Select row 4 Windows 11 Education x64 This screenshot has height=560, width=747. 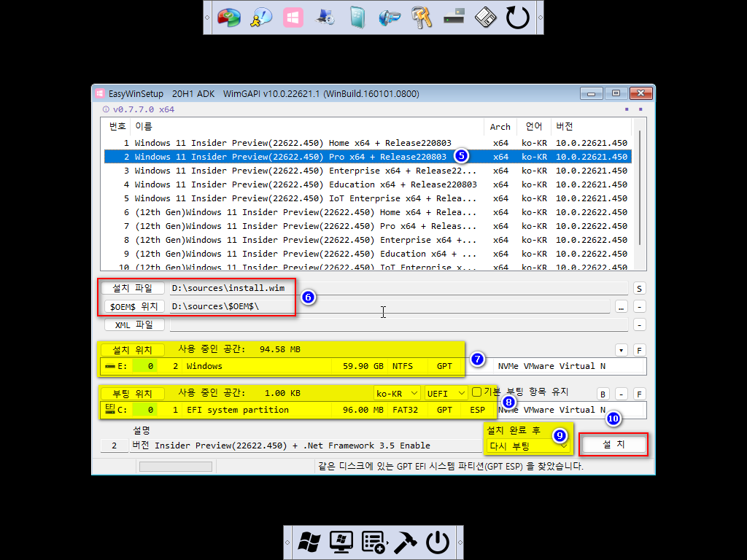pyautogui.click(x=368, y=184)
